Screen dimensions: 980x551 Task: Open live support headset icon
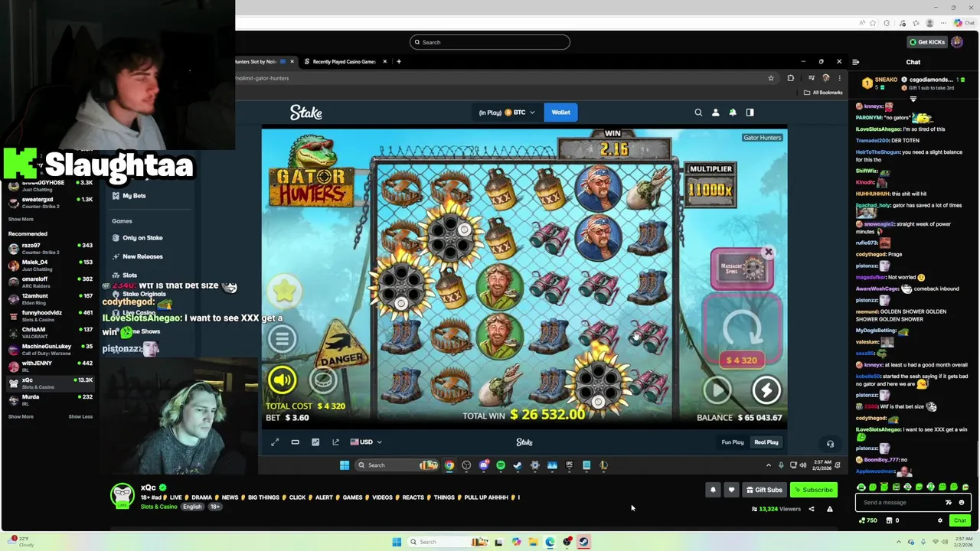pyautogui.click(x=830, y=443)
